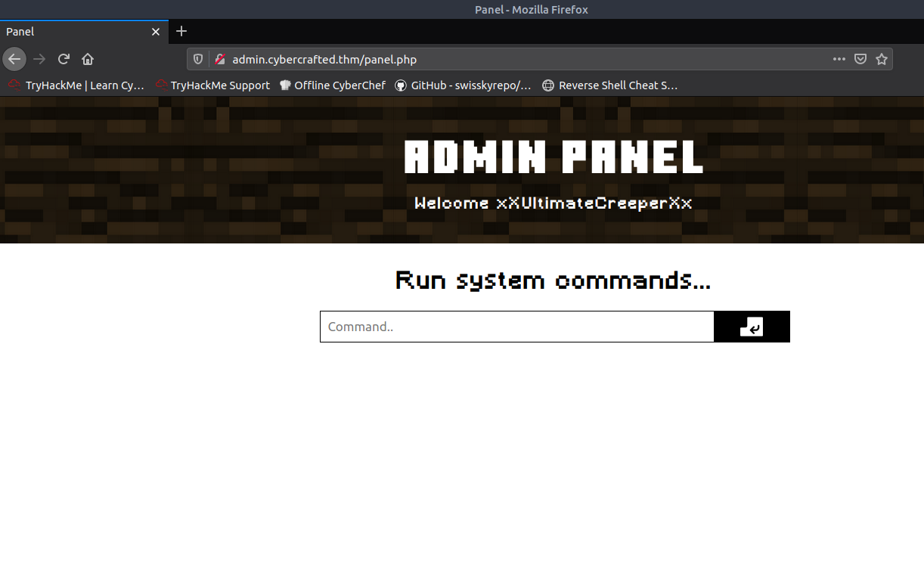Close the Panel tab
The width and height of the screenshot is (924, 564).
click(156, 32)
